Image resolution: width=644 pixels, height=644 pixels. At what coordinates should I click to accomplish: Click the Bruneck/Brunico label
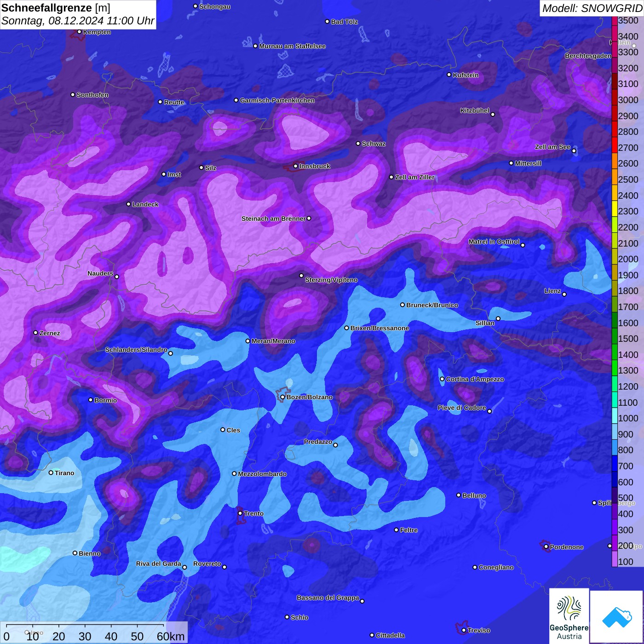(432, 305)
